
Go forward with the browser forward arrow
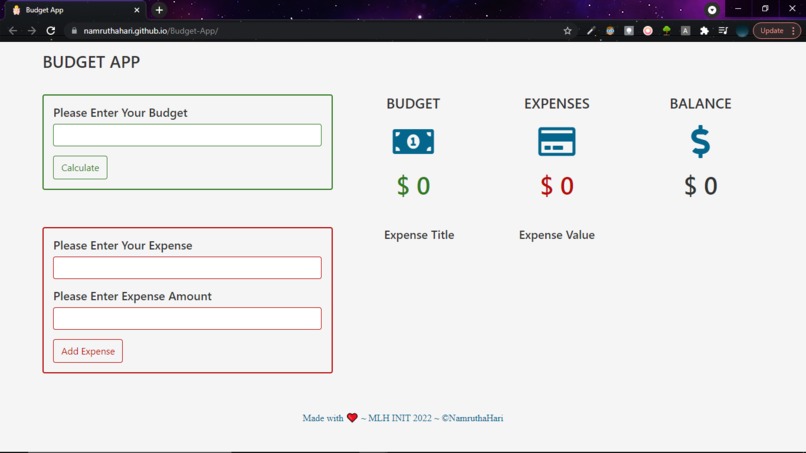(x=32, y=31)
